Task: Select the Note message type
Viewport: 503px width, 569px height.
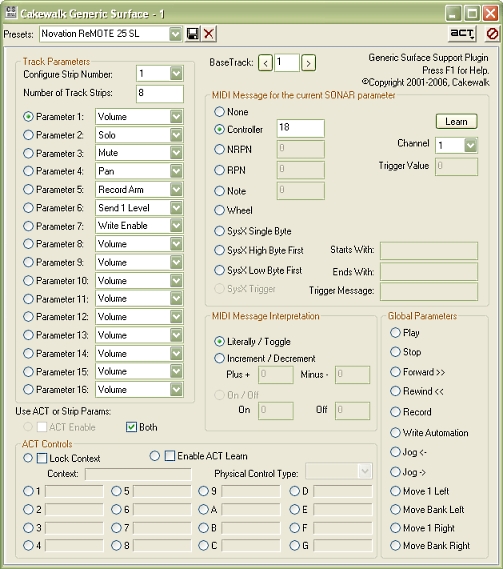Action: coord(219,191)
